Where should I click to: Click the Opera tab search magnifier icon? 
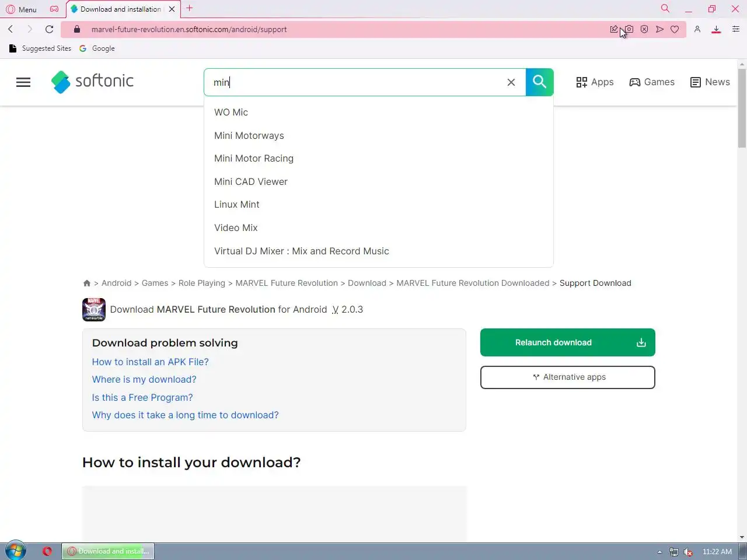click(x=665, y=9)
